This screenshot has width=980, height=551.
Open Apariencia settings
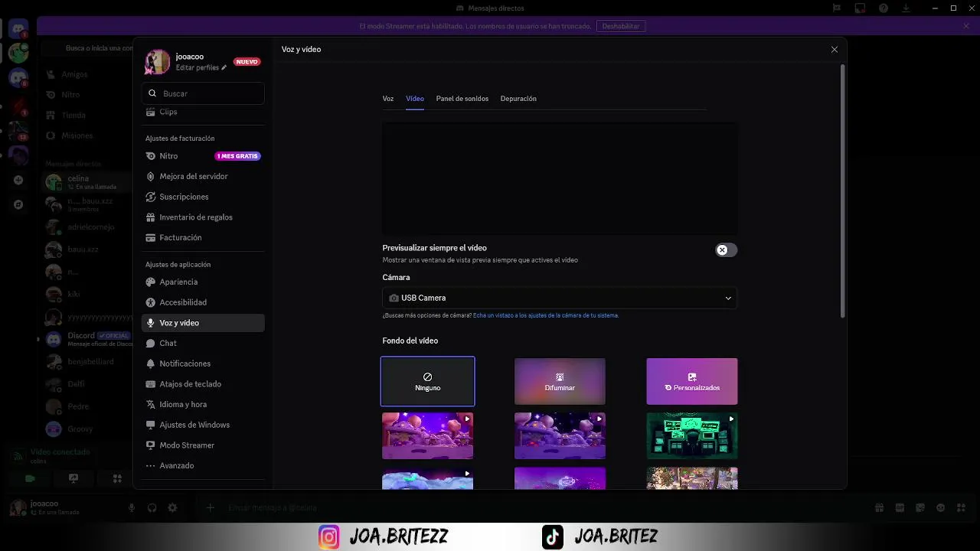pyautogui.click(x=203, y=282)
